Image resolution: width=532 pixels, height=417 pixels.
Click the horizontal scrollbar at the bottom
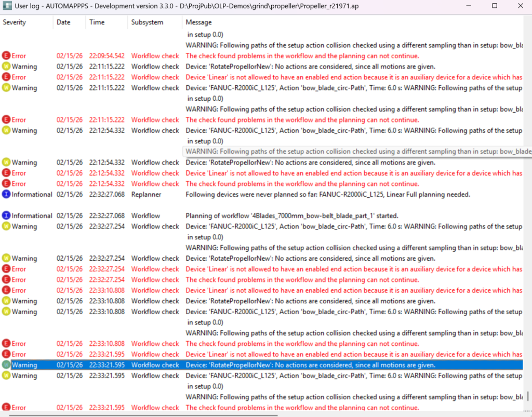[x=140, y=414]
